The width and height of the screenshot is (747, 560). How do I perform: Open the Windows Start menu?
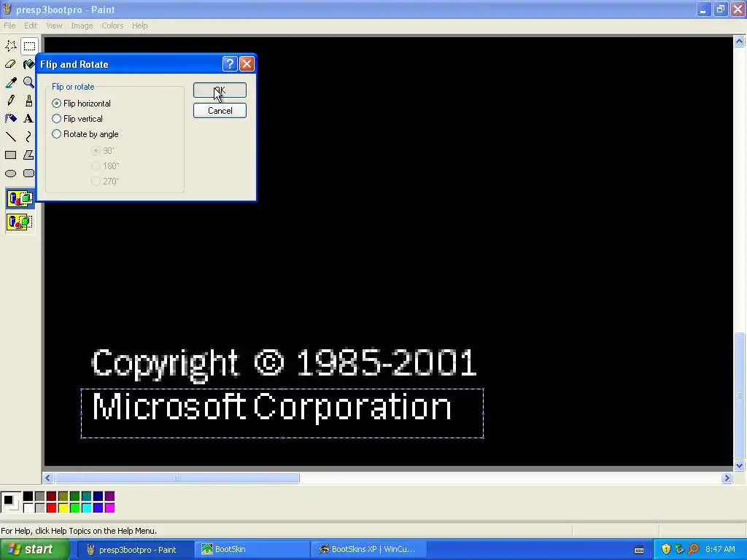[34, 550]
